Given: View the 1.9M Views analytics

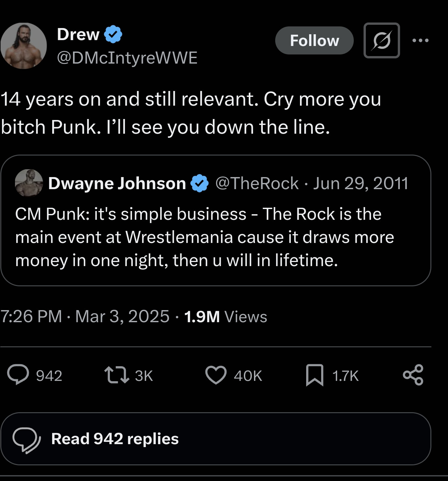Looking at the screenshot, I should point(226,316).
